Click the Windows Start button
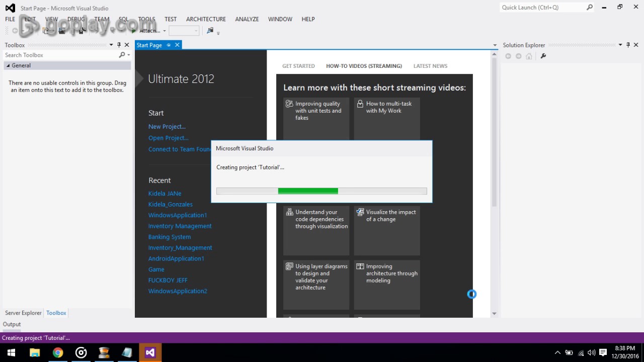The height and width of the screenshot is (362, 644). (x=11, y=352)
